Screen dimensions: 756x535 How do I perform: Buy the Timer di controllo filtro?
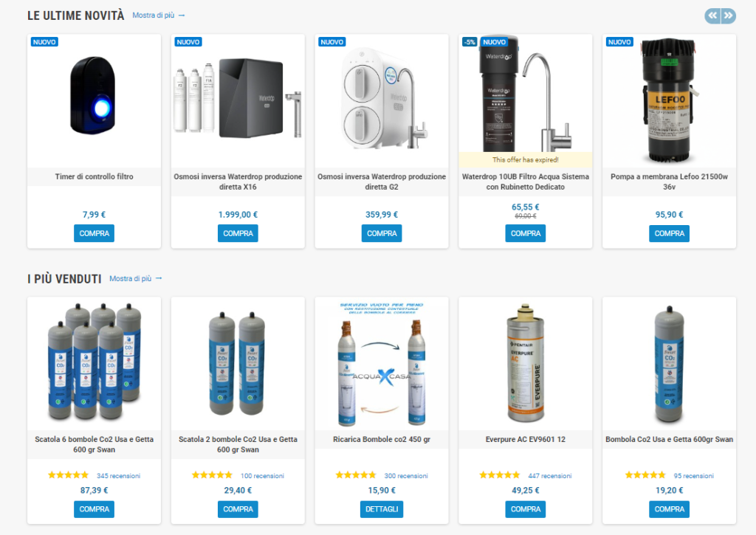[x=94, y=233]
